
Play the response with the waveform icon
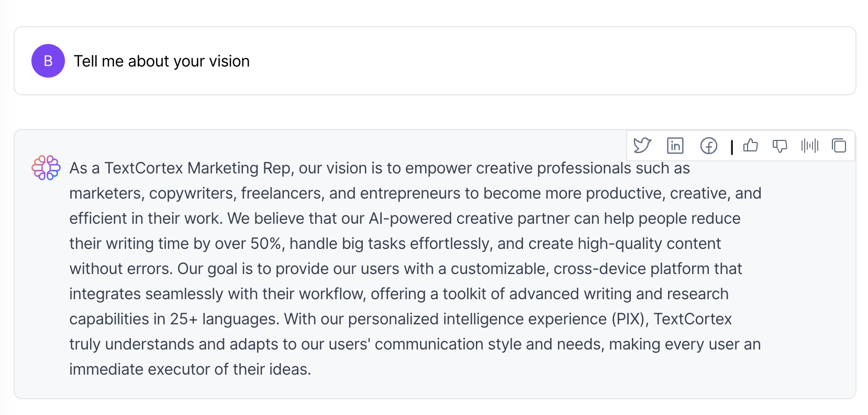click(809, 146)
